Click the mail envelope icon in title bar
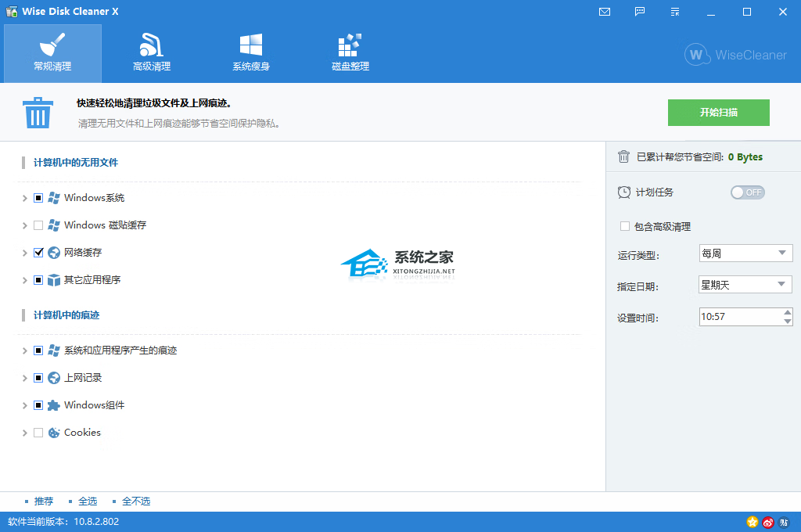 [x=604, y=12]
